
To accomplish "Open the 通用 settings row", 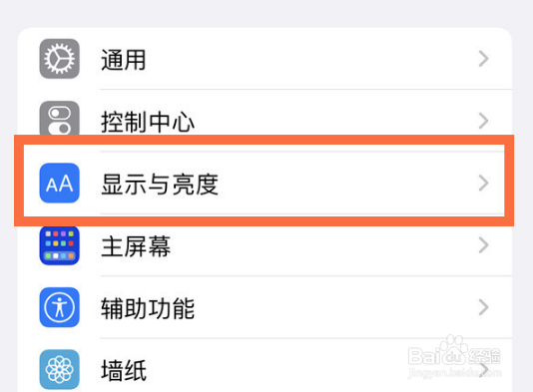I will 265,59.
